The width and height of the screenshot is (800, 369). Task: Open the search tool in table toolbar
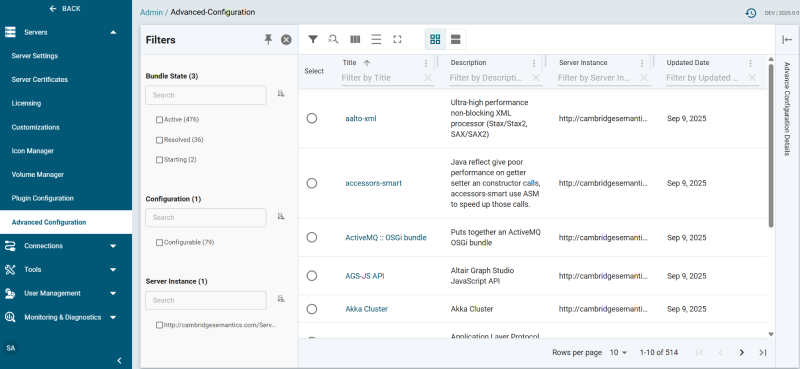pyautogui.click(x=334, y=39)
